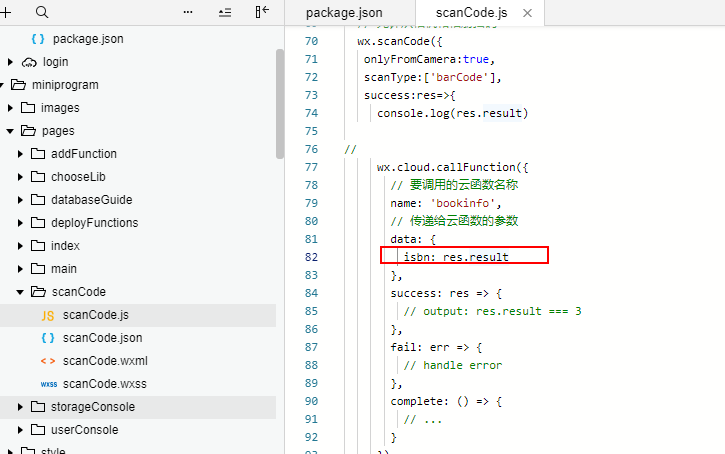Expand the index folder arrow
The image size is (725, 454).
tap(20, 246)
